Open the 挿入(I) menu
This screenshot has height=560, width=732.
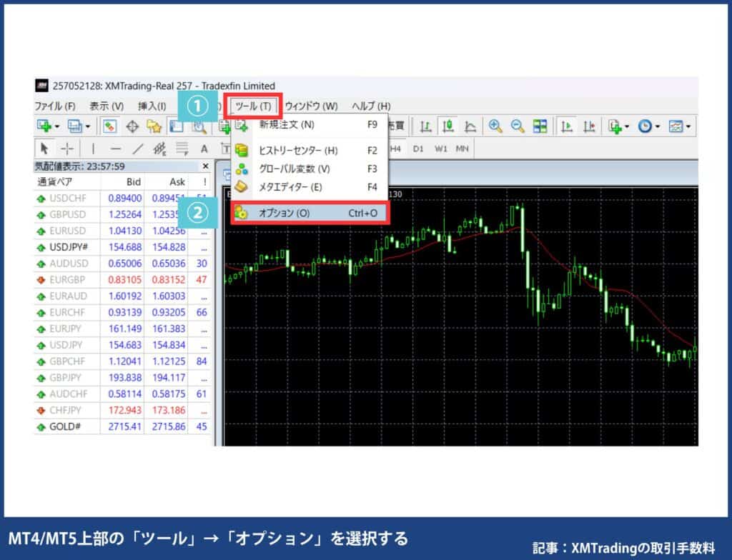point(152,106)
